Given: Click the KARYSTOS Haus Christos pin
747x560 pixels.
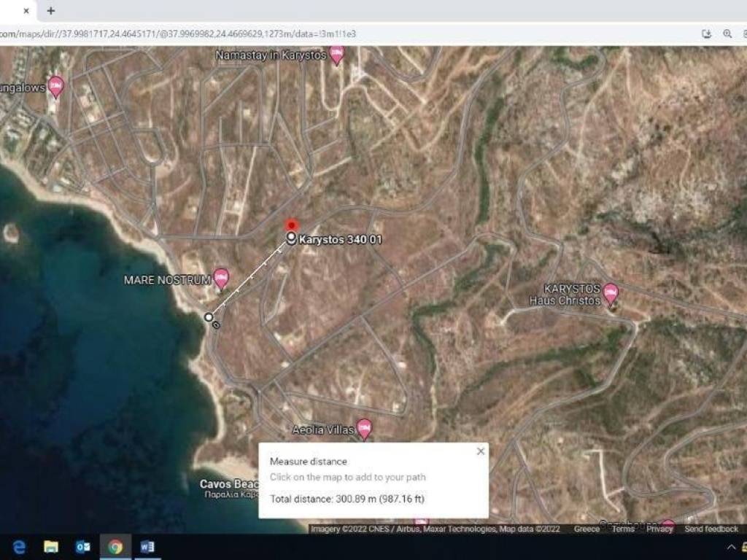Looking at the screenshot, I should (611, 293).
